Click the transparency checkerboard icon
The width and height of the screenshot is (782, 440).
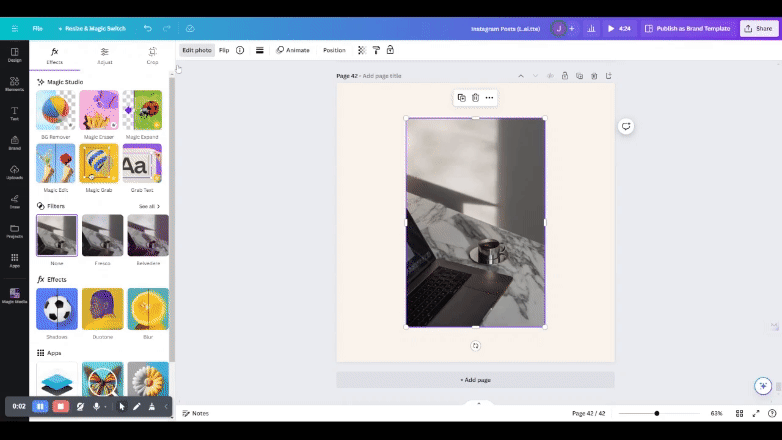tap(361, 50)
